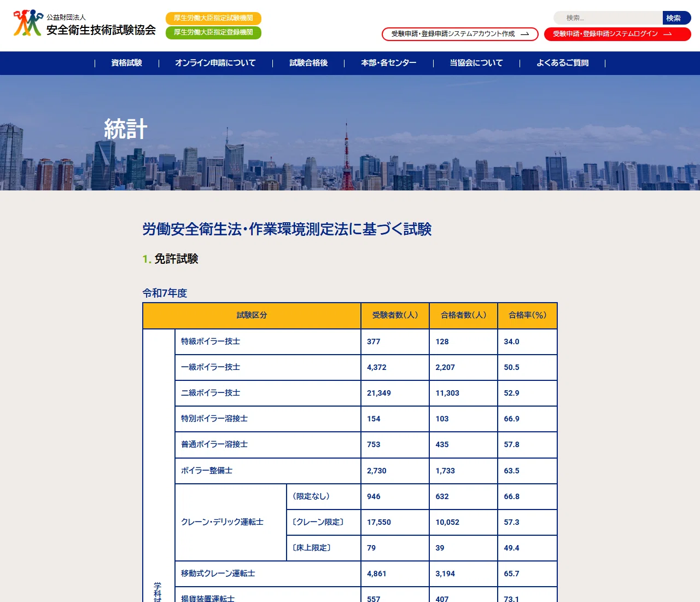Select the 普通ボイラー溶接士 row label
This screenshot has width=700, height=602.
click(x=268, y=444)
